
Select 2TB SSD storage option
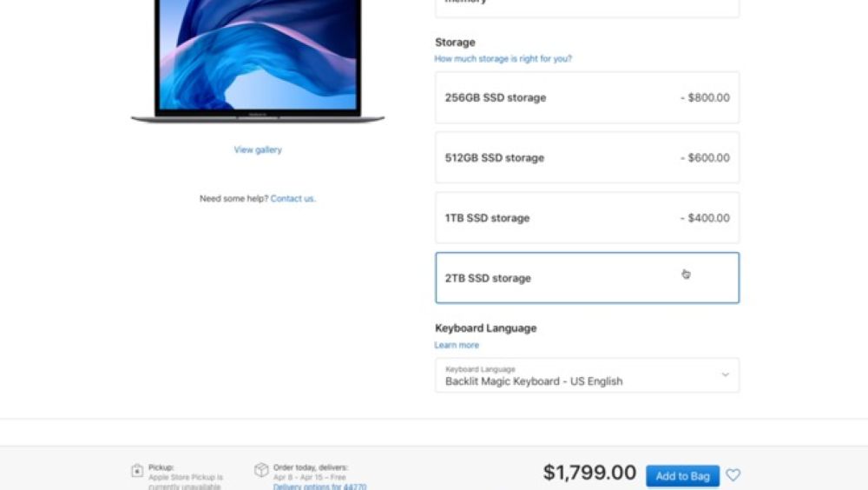pos(587,278)
